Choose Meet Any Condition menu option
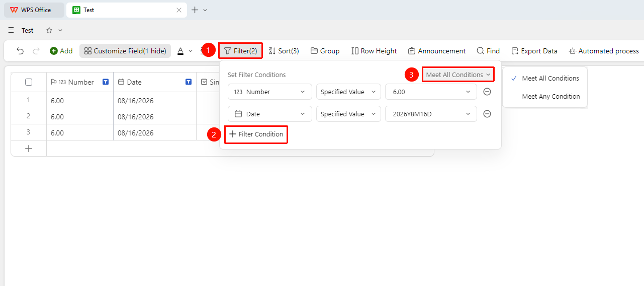 pos(545,96)
